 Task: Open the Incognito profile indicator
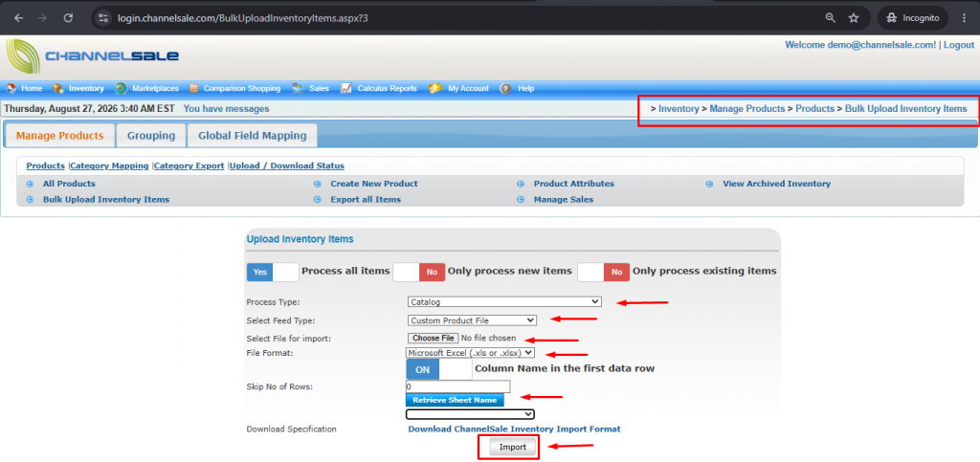912,18
